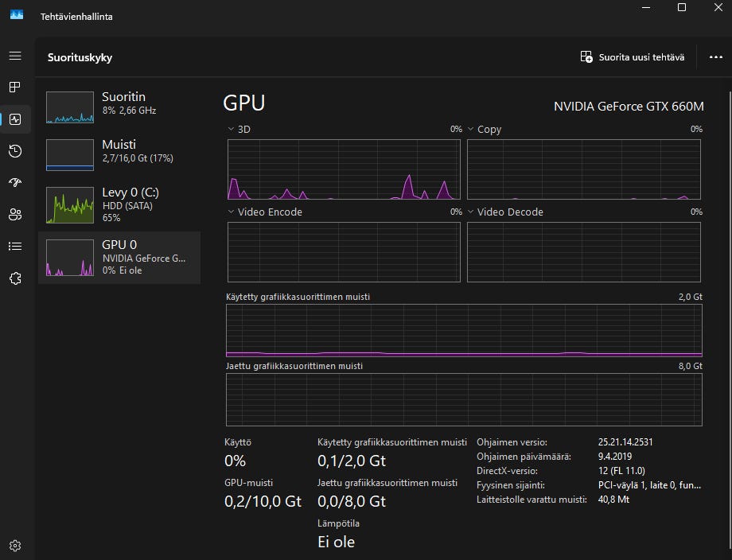Click the PCI-väylä 1 location value
This screenshot has width=732, height=560.
pos(649,485)
